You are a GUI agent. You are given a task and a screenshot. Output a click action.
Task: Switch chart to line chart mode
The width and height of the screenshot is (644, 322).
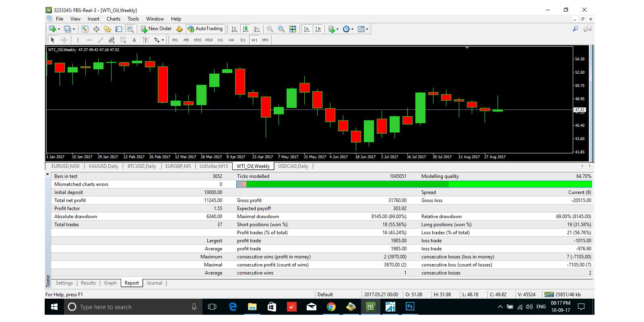click(x=256, y=29)
